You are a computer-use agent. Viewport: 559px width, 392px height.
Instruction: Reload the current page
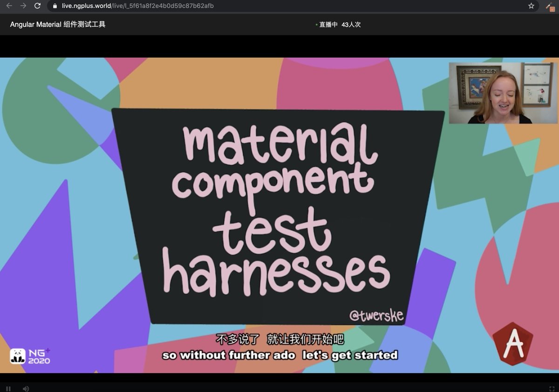[x=37, y=6]
